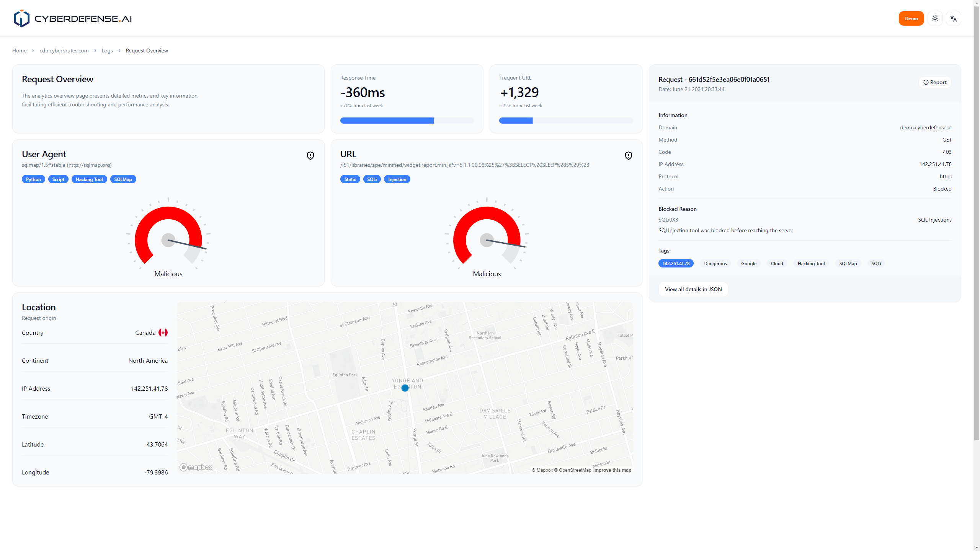Click the Response Time progress bar
This screenshot has height=551, width=980.
(x=407, y=121)
